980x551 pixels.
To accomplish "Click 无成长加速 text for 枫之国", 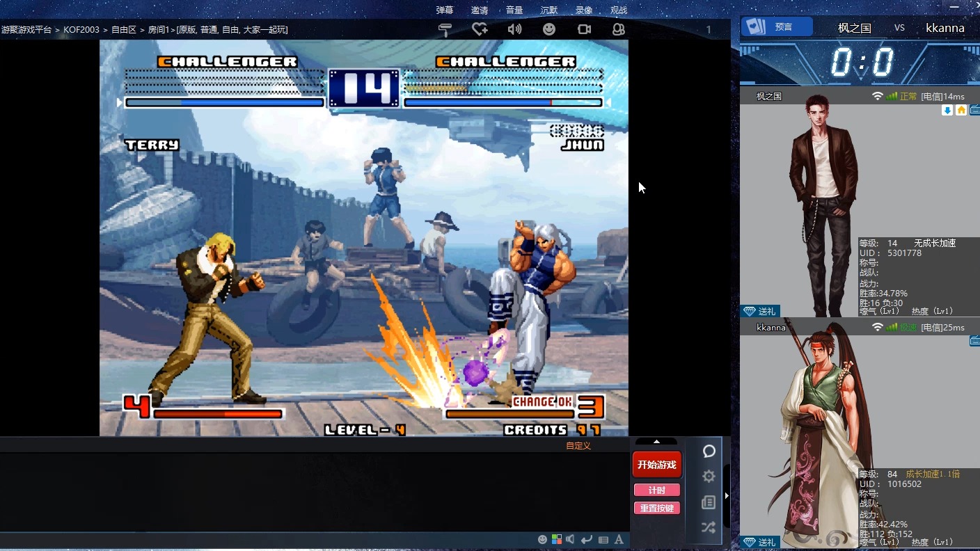I will coord(935,243).
